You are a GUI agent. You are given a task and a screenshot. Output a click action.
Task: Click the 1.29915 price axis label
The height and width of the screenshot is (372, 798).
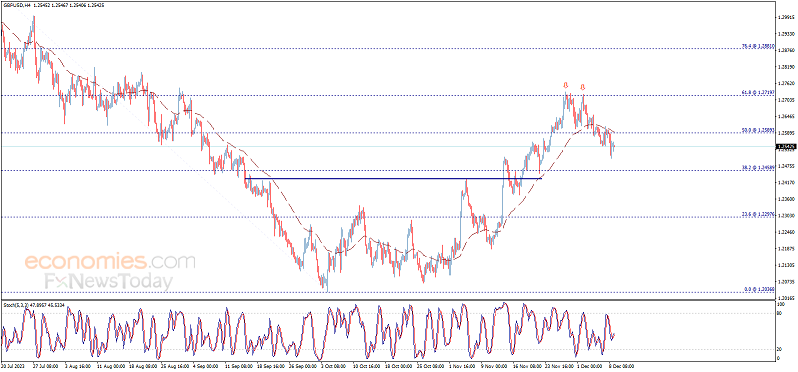pos(785,17)
